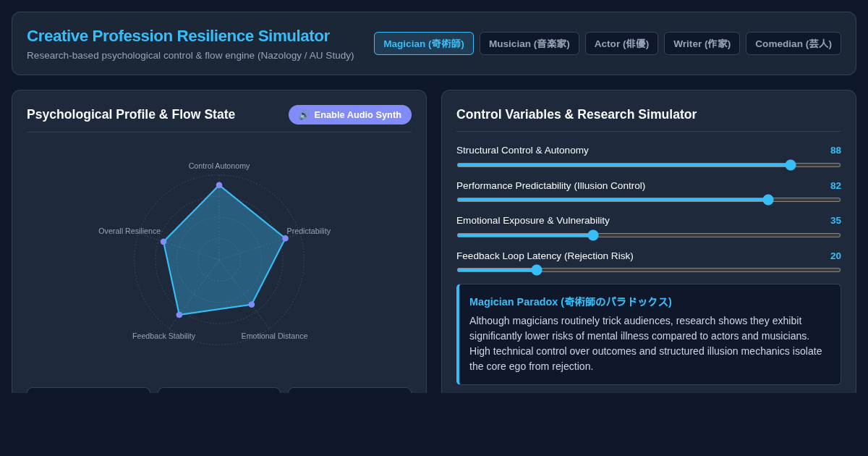The image size is (868, 456).
Task: Click the Emotional Distance radar data point
Action: (252, 305)
